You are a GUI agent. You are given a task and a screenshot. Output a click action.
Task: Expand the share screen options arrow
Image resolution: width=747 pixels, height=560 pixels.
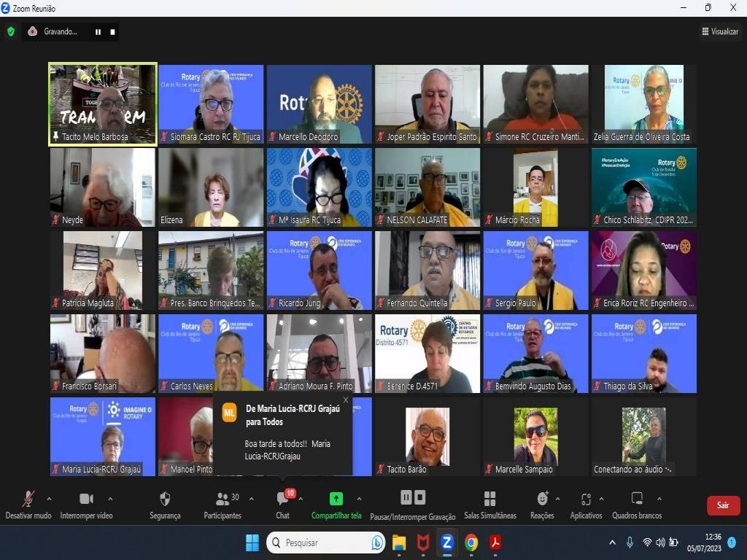click(359, 499)
